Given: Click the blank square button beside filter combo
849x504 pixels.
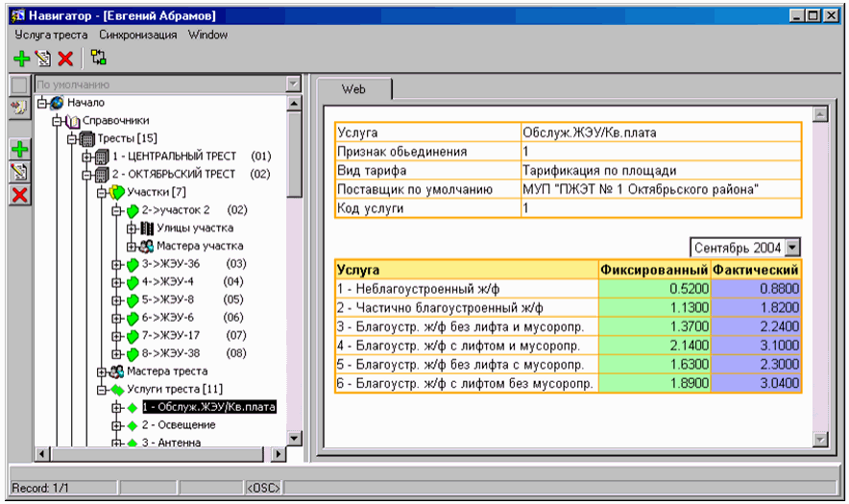Looking at the screenshot, I should (x=19, y=85).
